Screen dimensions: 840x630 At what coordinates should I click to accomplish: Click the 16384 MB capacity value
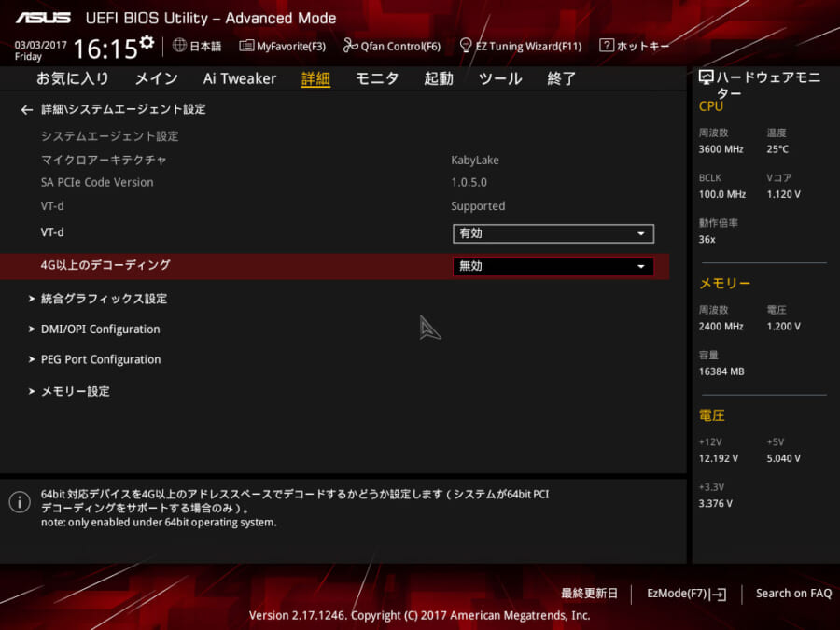(721, 371)
